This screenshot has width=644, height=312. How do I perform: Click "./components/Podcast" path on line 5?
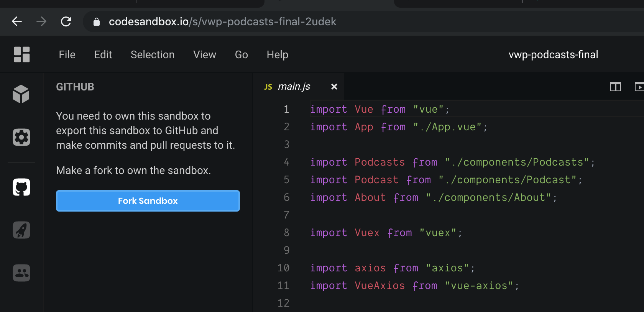(x=508, y=180)
